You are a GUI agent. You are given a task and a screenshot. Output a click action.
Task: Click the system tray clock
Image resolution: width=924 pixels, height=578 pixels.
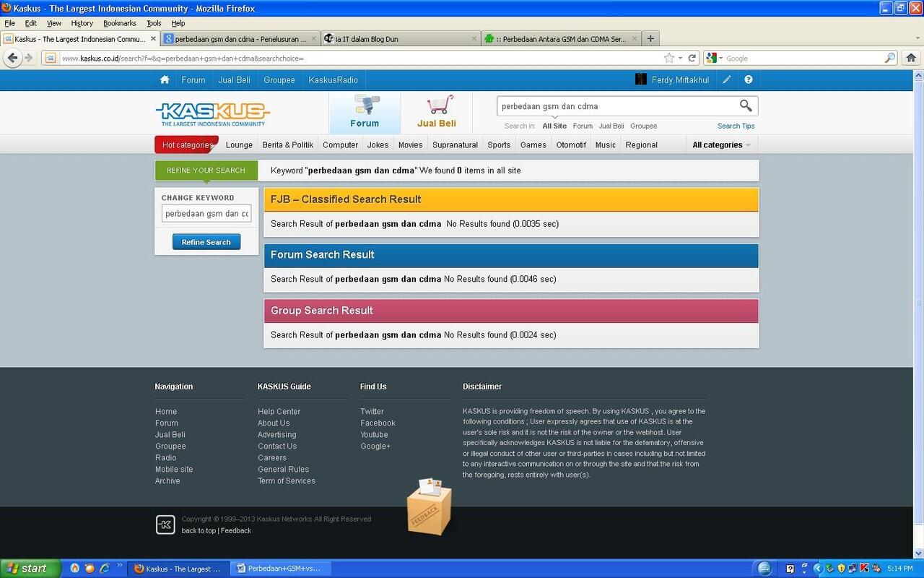point(900,569)
